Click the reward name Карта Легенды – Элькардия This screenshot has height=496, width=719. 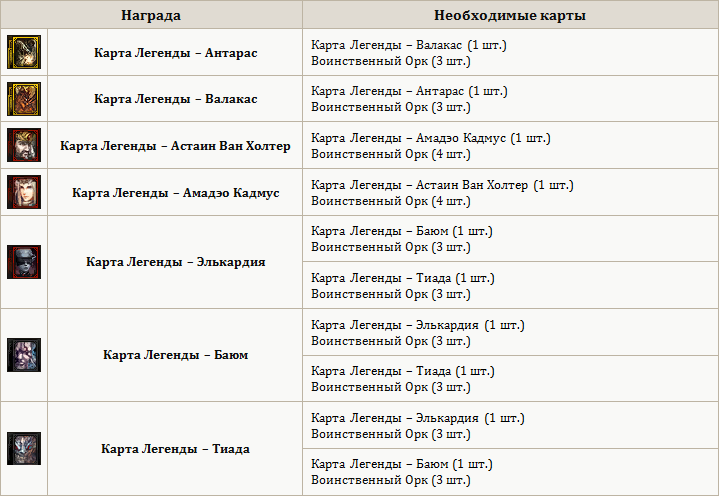point(176,262)
